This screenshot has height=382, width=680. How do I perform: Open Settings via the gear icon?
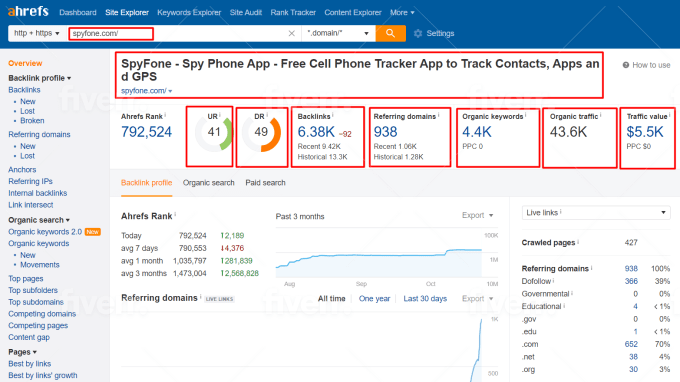point(418,33)
